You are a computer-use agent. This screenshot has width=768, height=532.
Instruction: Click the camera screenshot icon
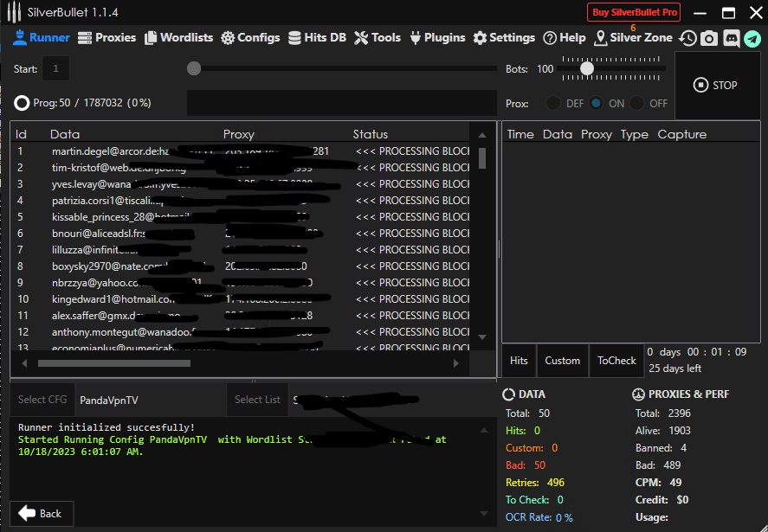pyautogui.click(x=709, y=38)
